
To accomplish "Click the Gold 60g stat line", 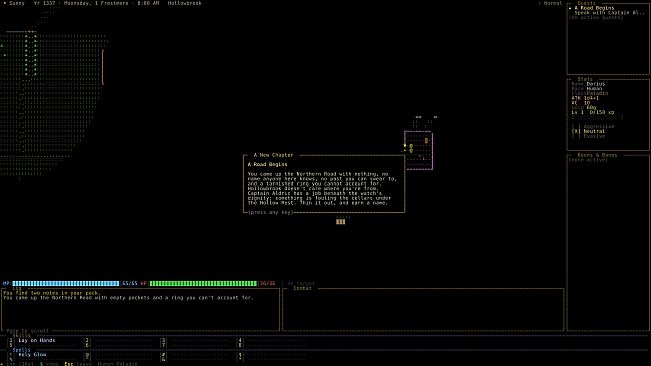I will click(584, 108).
